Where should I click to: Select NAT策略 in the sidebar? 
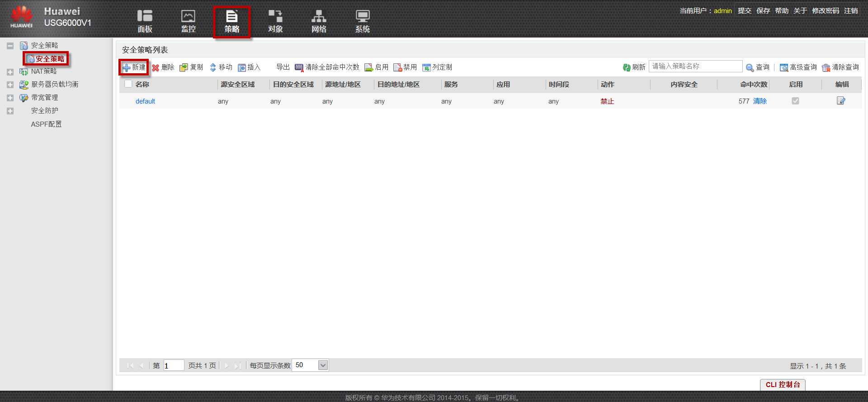[x=44, y=71]
